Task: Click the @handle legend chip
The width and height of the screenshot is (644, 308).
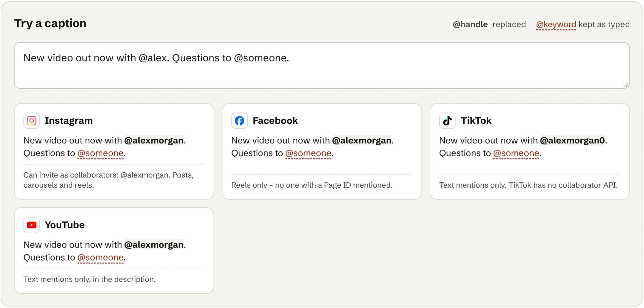Action: pos(470,24)
